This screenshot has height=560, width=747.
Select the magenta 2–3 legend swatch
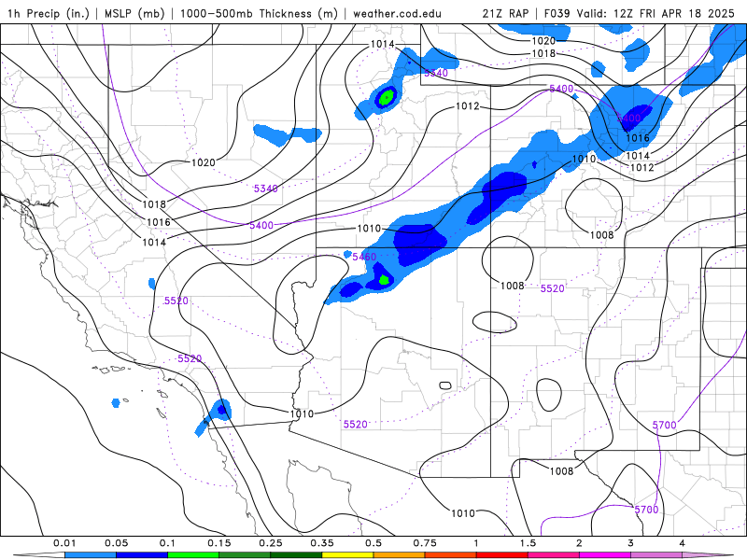pyautogui.click(x=605, y=555)
